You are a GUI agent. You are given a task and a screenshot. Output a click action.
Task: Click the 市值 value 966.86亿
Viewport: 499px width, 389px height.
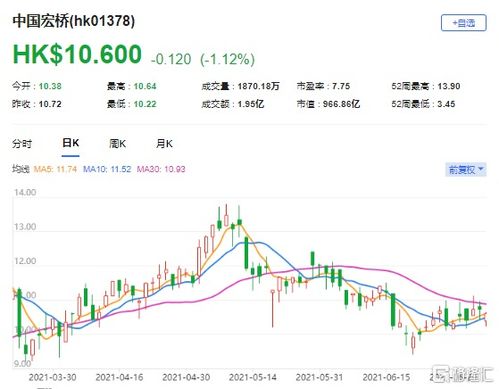point(341,104)
